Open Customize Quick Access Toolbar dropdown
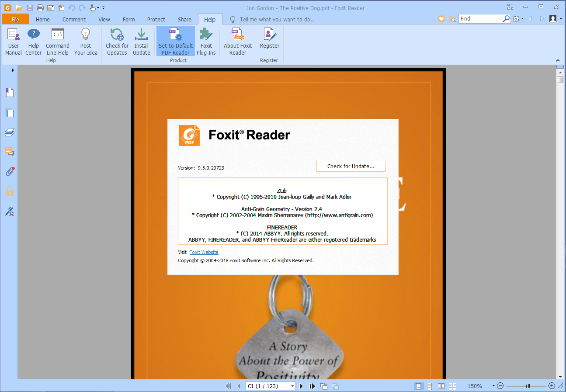566x392 pixels. (x=104, y=8)
